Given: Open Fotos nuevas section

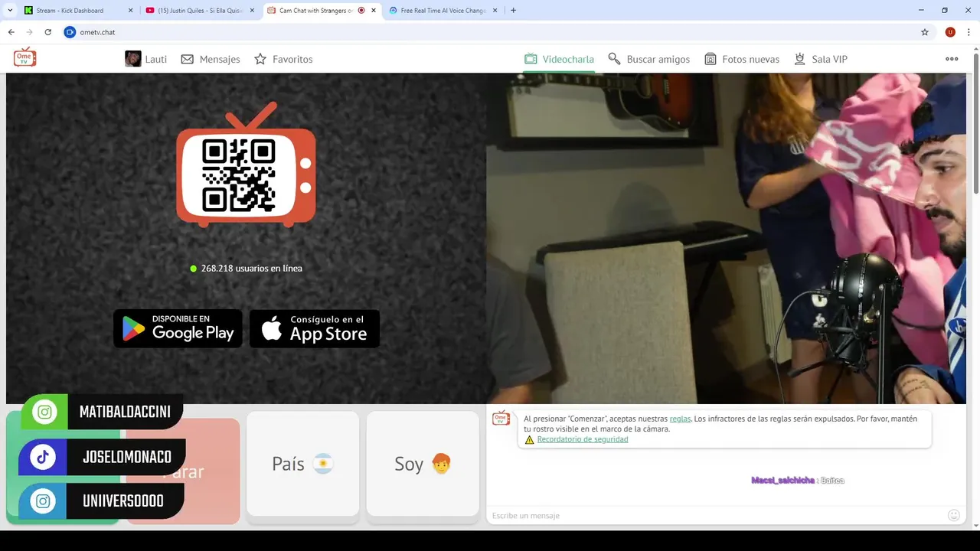Looking at the screenshot, I should coord(741,59).
